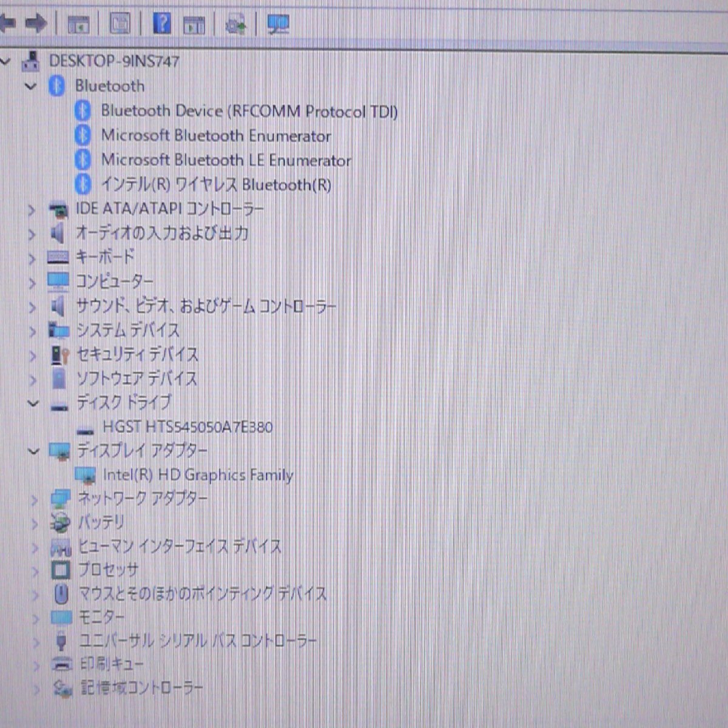Select ソフトウェア デバイス label

(x=137, y=379)
